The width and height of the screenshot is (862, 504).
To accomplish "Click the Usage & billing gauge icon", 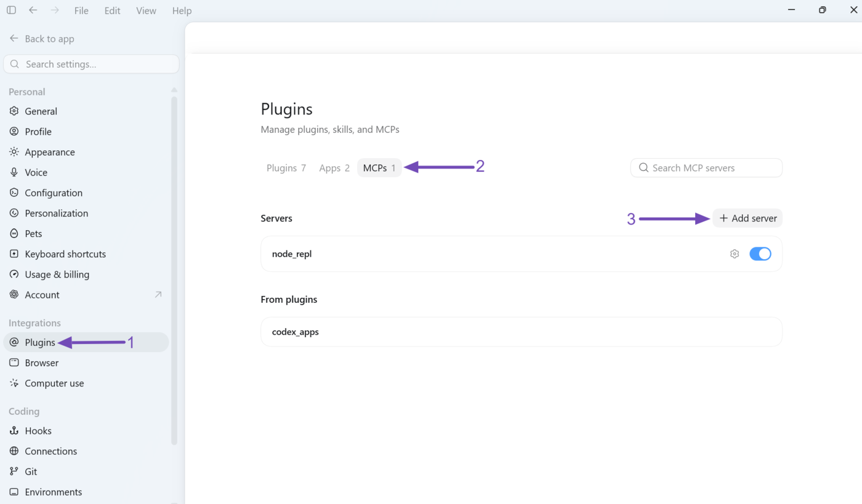I will (14, 274).
